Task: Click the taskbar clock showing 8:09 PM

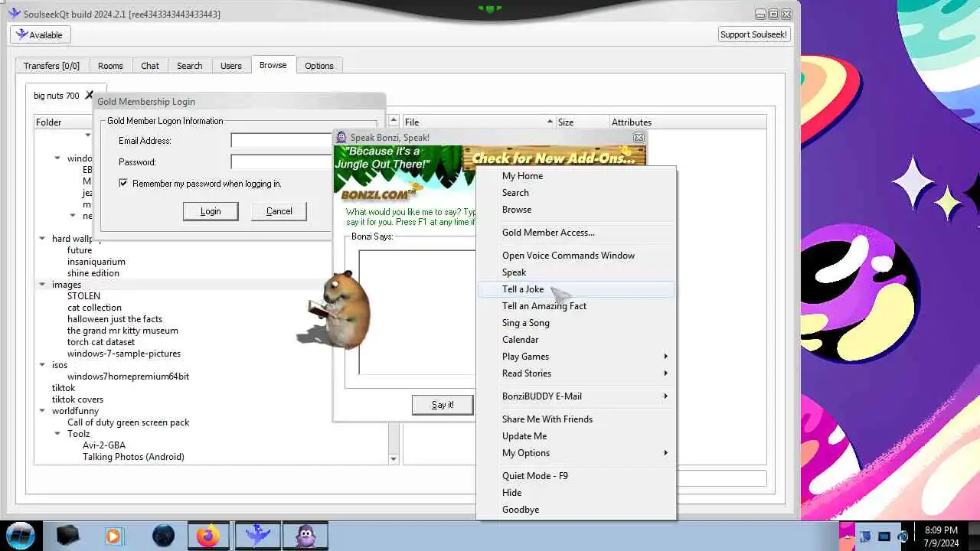Action: tap(941, 536)
